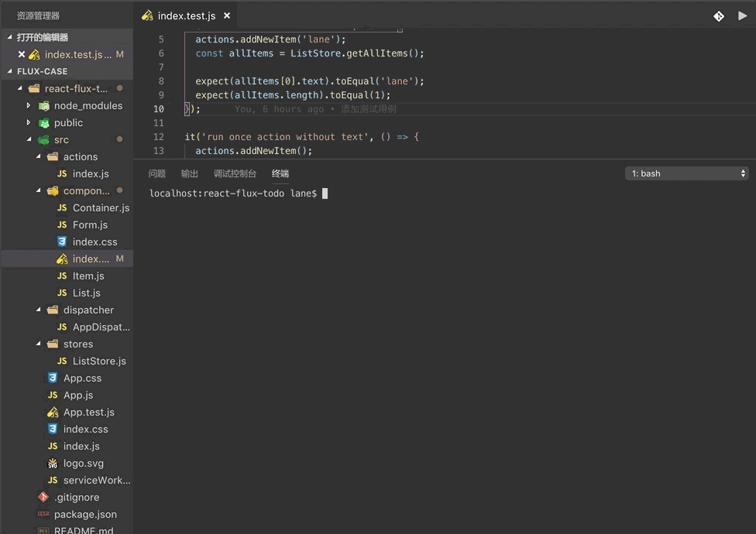Screen dimensions: 756x534
Task: Switch to the 输出 panel tab
Action: (190, 173)
